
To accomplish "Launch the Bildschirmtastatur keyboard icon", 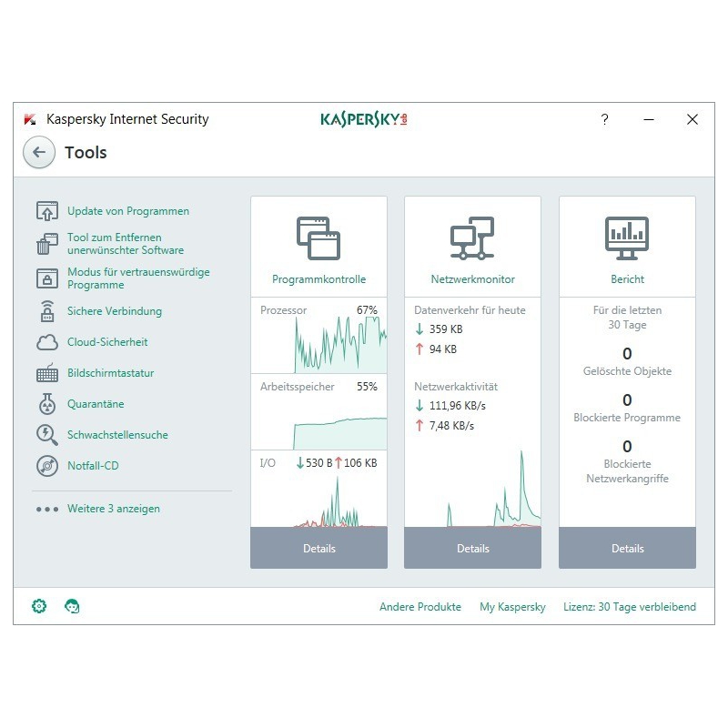I will (47, 373).
